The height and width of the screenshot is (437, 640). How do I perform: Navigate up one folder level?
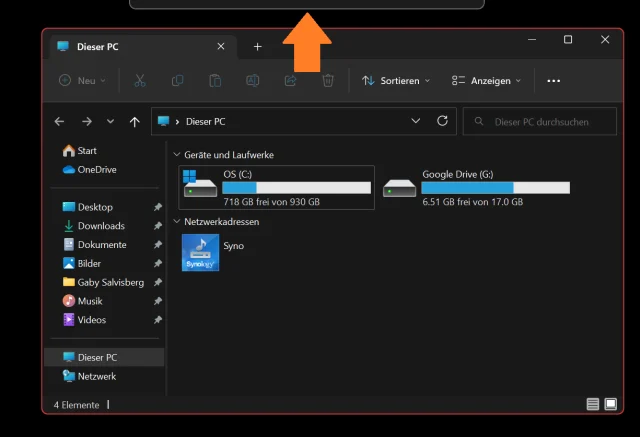pos(135,122)
